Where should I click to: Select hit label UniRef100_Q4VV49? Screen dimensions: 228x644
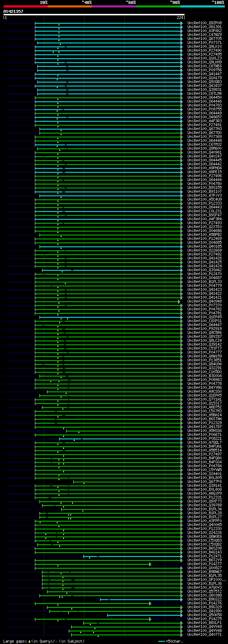point(204,627)
